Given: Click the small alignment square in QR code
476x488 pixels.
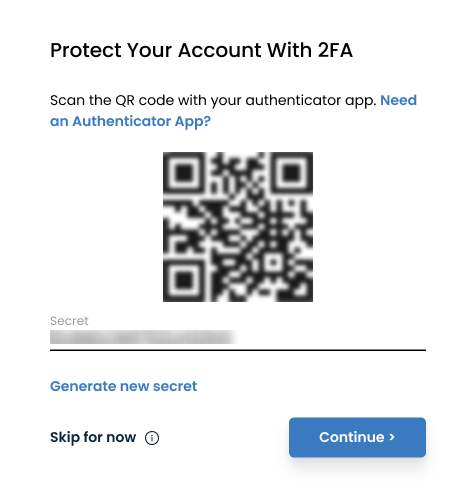Looking at the screenshot, I should [273, 262].
